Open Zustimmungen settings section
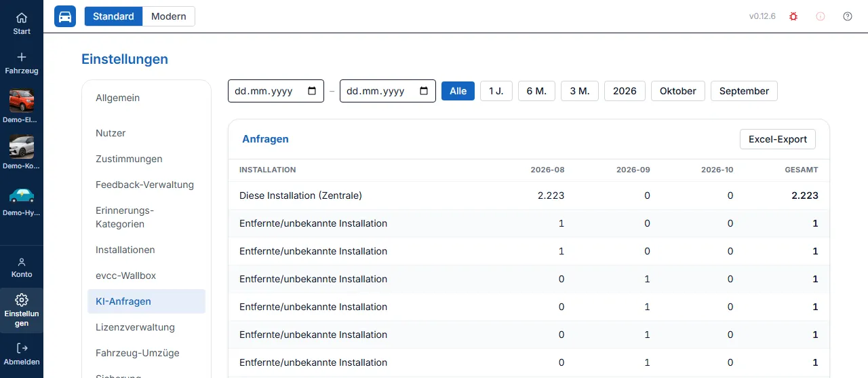Viewport: 868px width, 378px height. pyautogui.click(x=146, y=159)
